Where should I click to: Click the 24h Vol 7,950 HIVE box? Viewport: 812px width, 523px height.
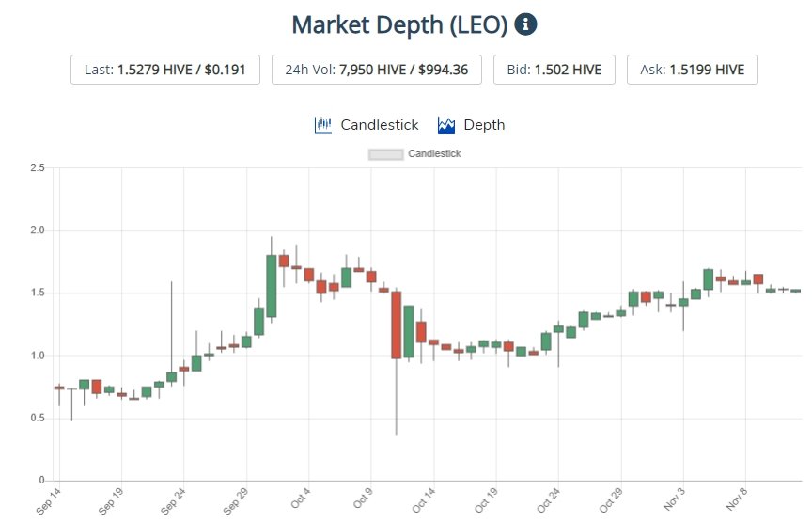(x=376, y=70)
